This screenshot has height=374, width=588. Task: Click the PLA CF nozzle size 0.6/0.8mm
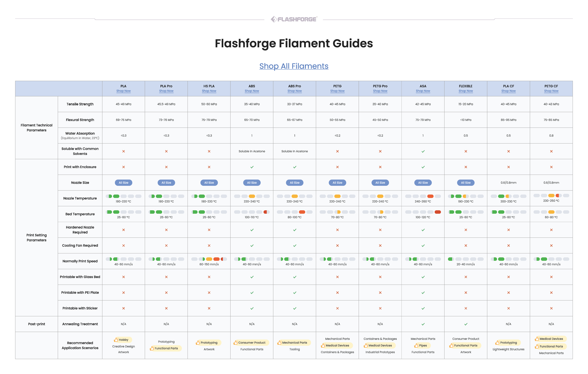[x=508, y=183]
